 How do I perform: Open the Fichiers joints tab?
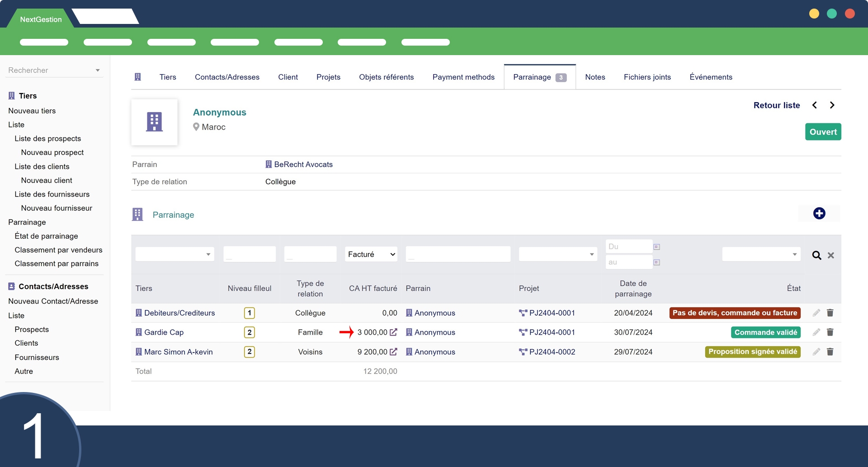[647, 77]
